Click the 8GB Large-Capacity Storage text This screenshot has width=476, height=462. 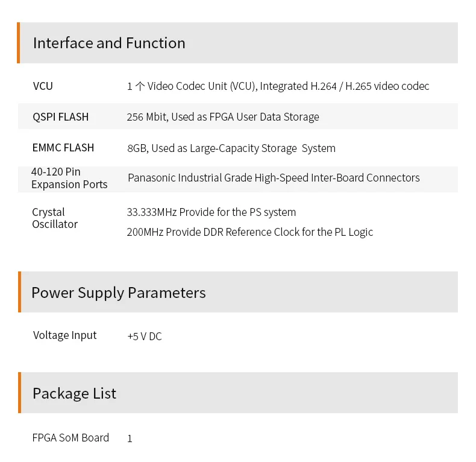pyautogui.click(x=231, y=148)
